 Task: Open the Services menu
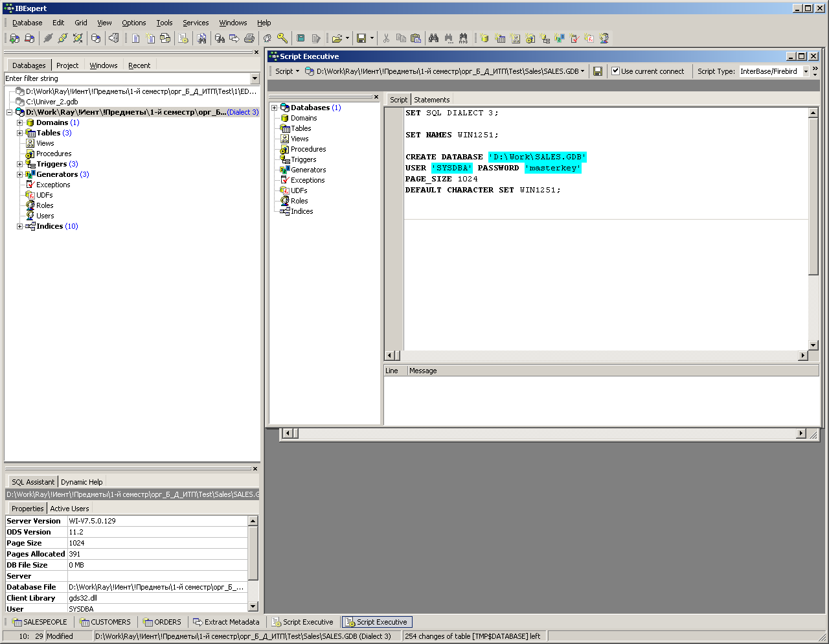(196, 23)
